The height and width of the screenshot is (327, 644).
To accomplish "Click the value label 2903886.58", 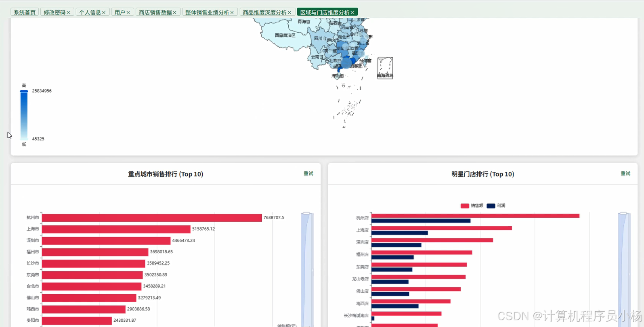I will (x=138, y=309).
